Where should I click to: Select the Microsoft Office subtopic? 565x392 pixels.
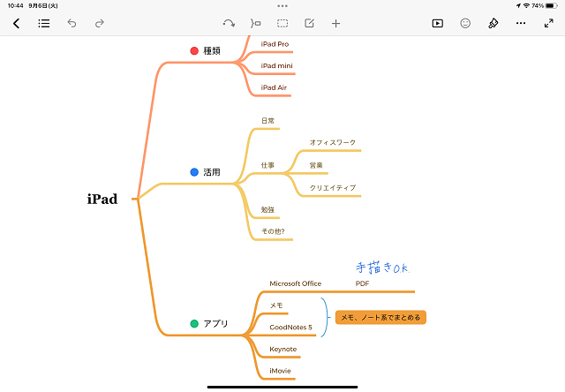click(x=296, y=283)
